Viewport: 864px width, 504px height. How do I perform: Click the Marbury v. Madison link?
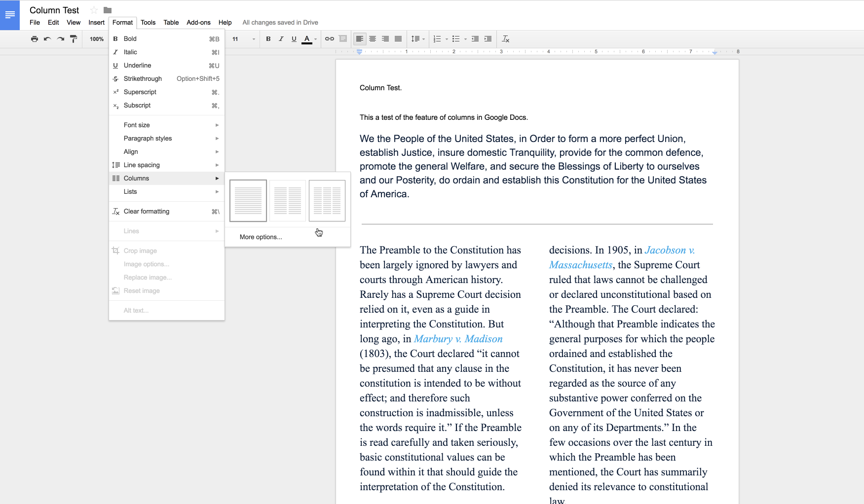(458, 339)
